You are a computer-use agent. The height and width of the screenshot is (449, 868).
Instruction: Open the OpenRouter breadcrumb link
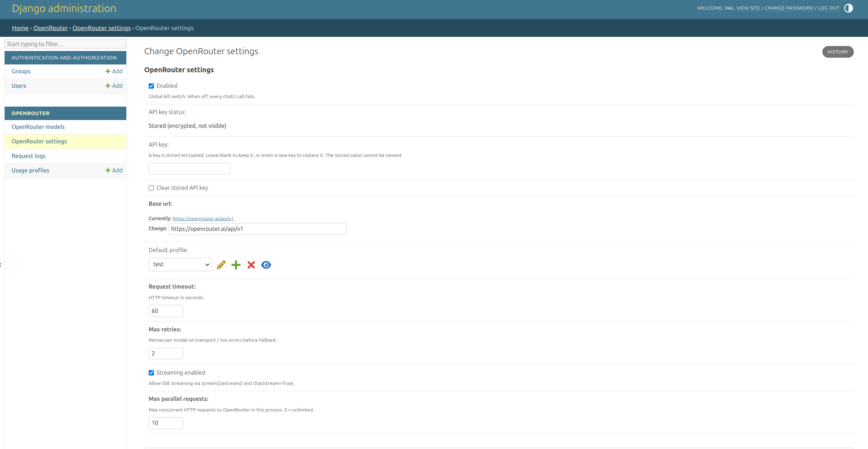click(x=51, y=28)
